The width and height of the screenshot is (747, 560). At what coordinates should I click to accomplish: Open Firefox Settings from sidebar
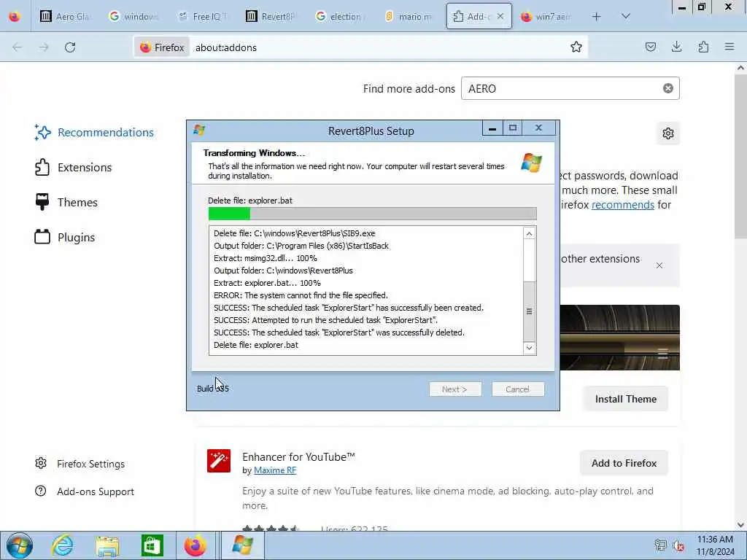point(80,464)
